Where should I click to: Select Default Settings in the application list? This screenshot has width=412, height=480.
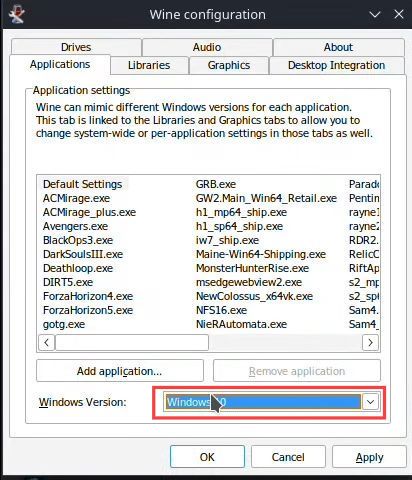click(83, 184)
